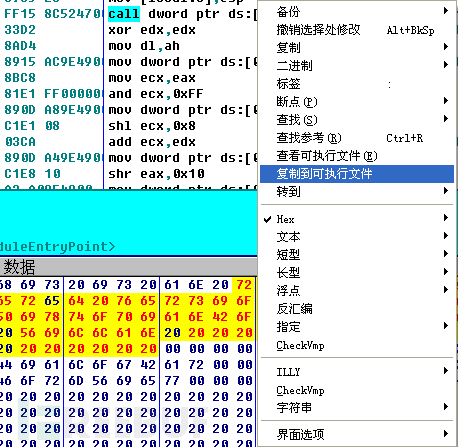Click the 标签 menu item
The image size is (458, 447).
357,84
